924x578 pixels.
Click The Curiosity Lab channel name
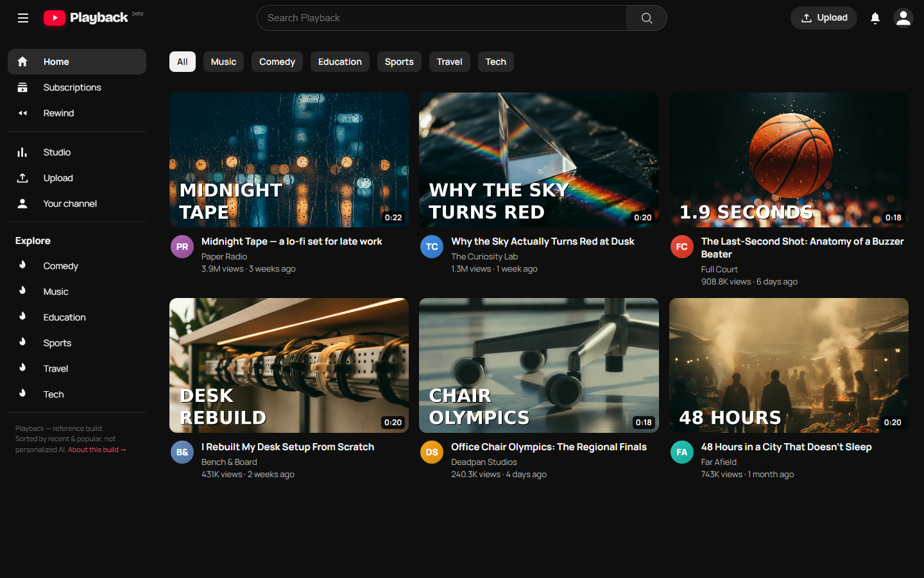click(484, 256)
